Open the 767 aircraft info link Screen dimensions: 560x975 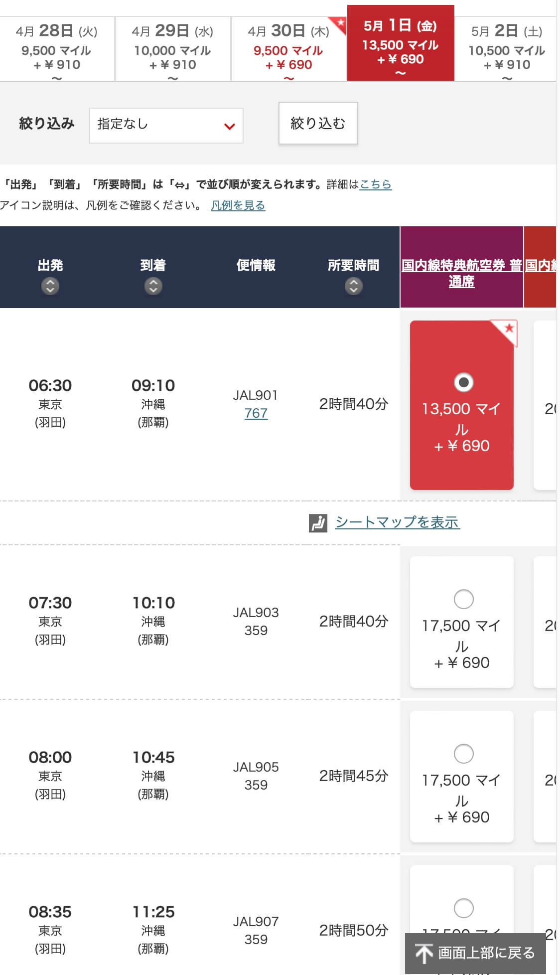pos(256,413)
